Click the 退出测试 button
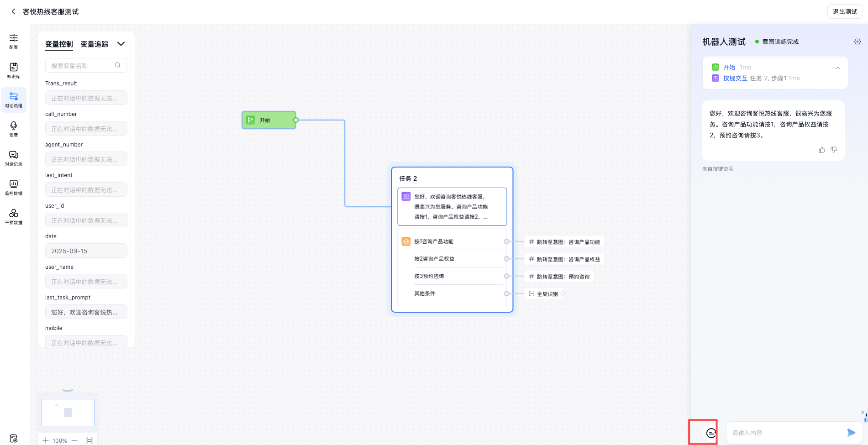868x445 pixels. tap(845, 11)
